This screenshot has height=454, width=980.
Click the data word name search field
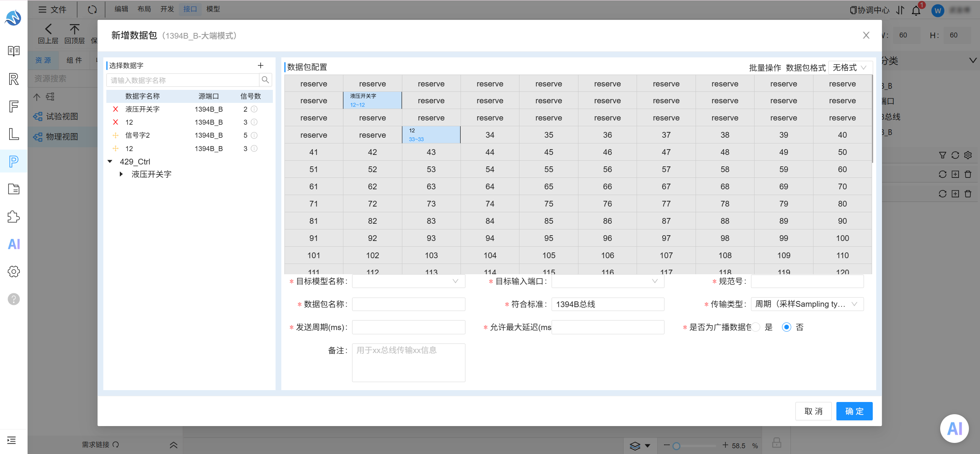coord(183,80)
